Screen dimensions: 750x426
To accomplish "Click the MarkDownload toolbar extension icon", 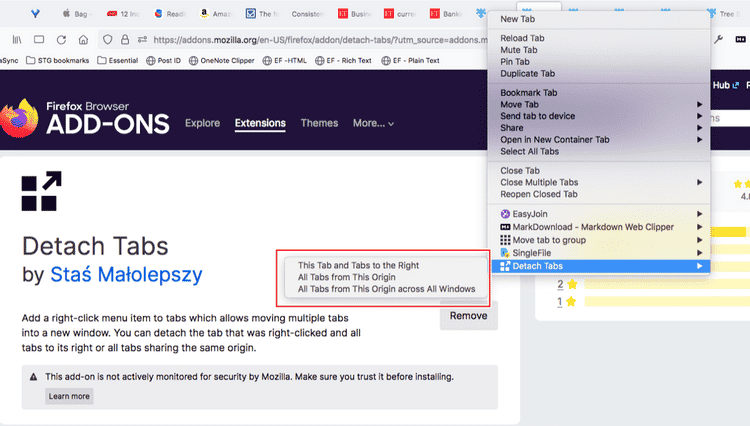I will tap(740, 39).
